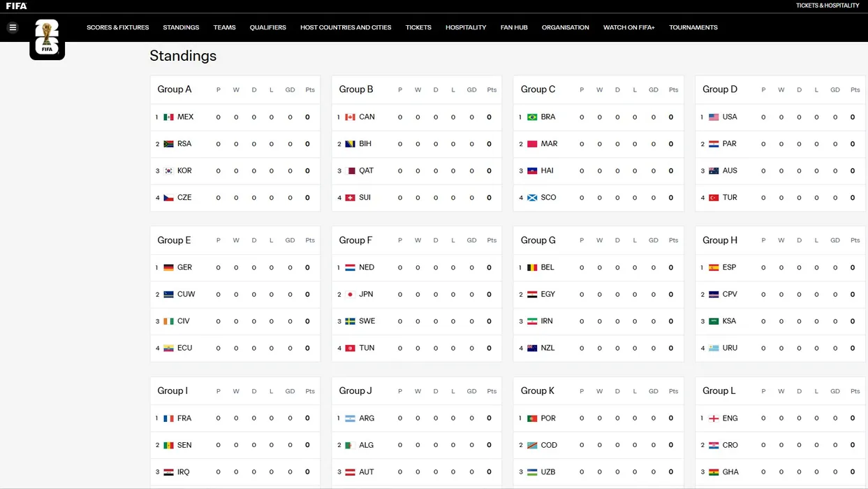Screen dimensions: 868x489
Task: Click the Mexico flag in Group A
Action: pyautogui.click(x=168, y=117)
